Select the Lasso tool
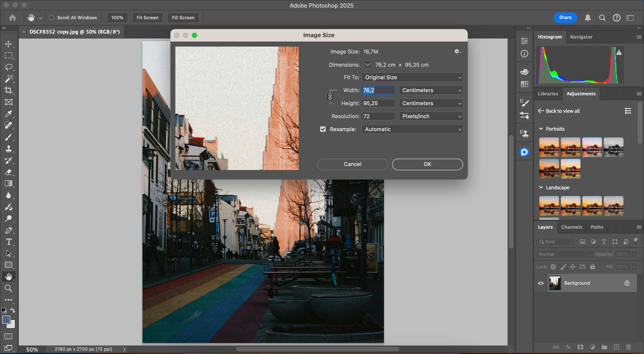This screenshot has width=644, height=354. point(8,67)
